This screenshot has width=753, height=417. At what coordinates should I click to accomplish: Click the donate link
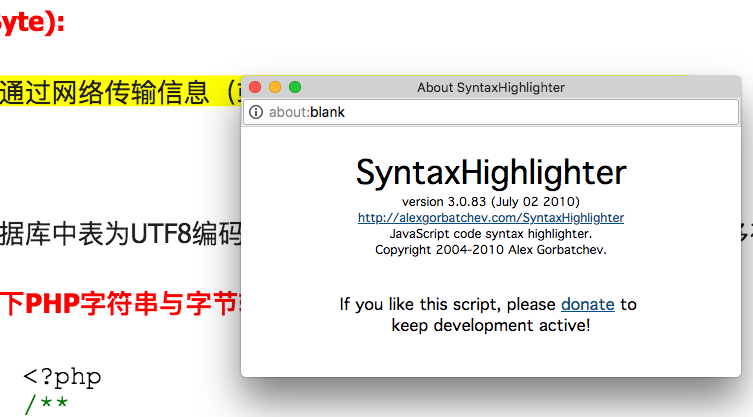coord(587,304)
